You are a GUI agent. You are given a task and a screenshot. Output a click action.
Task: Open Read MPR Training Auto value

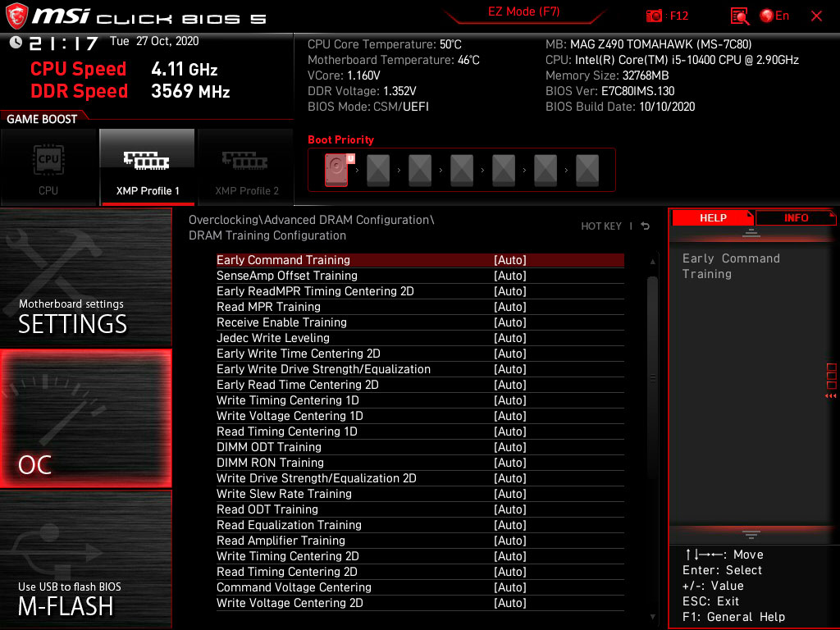click(510, 307)
